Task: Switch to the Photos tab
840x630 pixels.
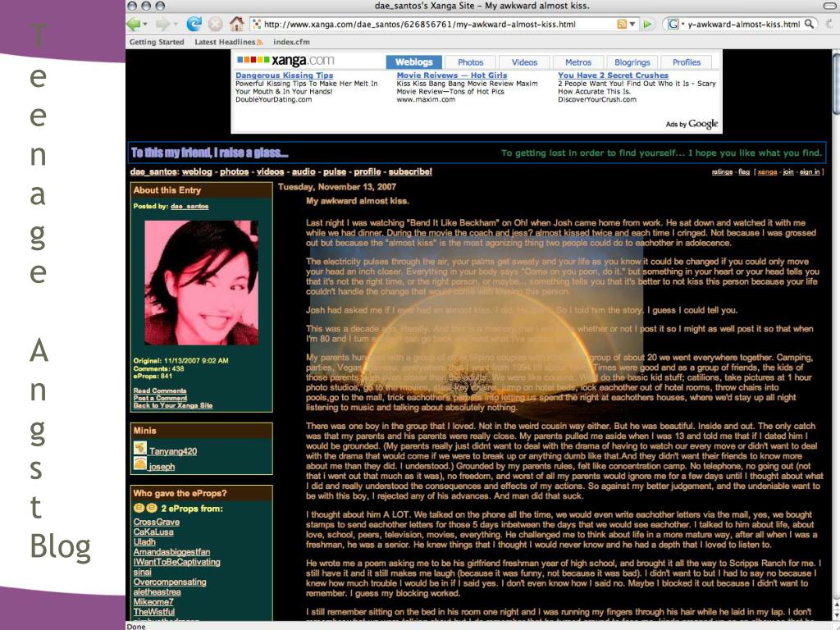Action: click(x=470, y=62)
